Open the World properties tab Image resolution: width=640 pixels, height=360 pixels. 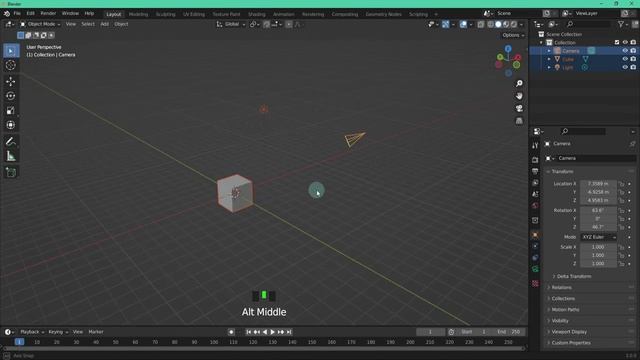pos(535,205)
